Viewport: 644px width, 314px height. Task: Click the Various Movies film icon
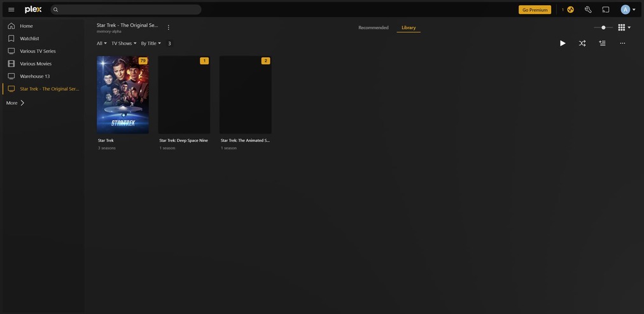11,64
